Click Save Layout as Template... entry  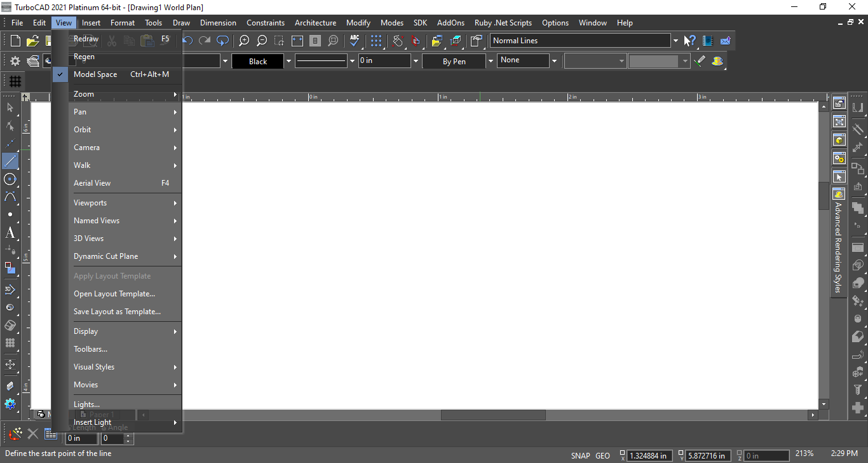[x=117, y=312]
